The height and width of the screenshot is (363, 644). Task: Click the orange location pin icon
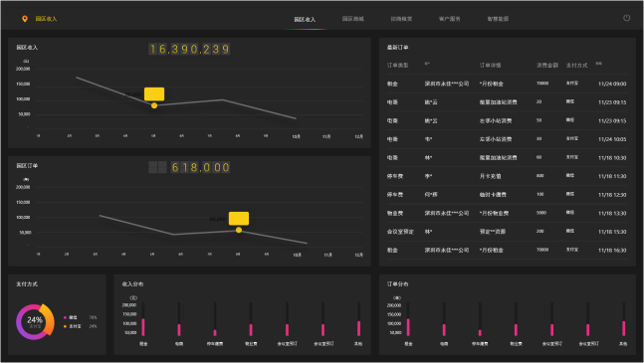point(25,19)
